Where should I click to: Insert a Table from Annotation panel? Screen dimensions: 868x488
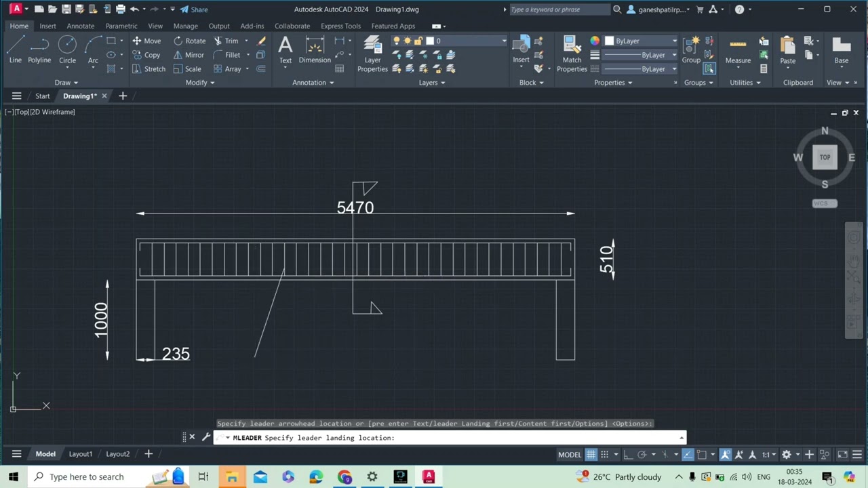339,68
